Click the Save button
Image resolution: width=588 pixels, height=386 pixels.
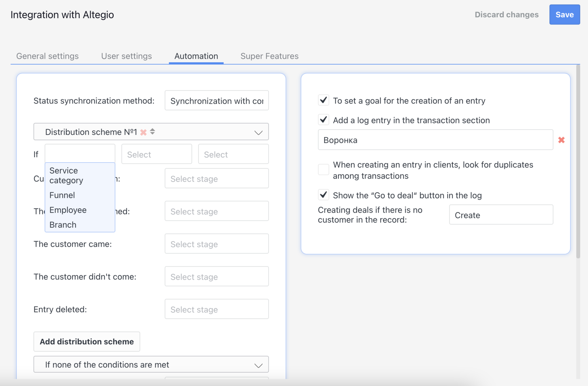(565, 14)
